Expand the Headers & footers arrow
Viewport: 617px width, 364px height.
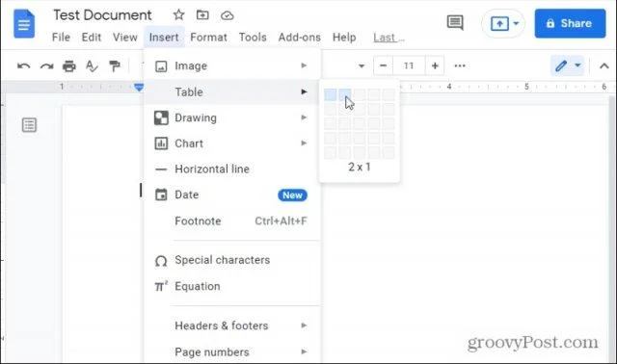pos(304,325)
